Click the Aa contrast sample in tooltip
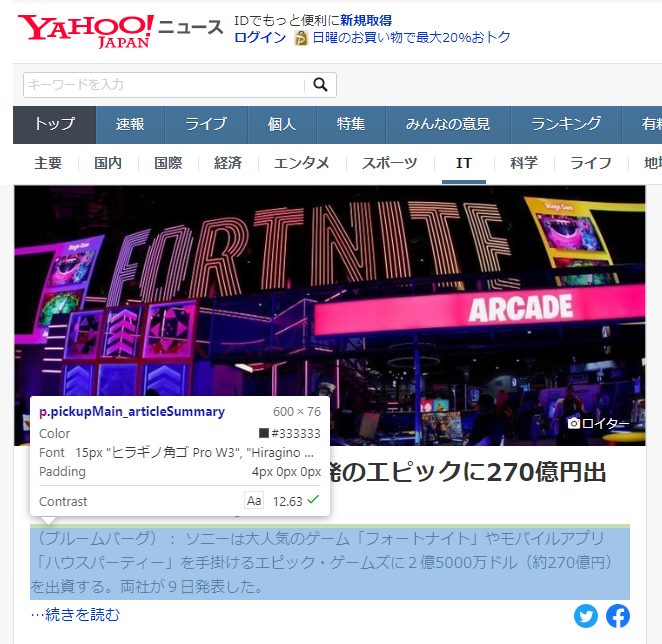662x644 pixels. tap(254, 500)
